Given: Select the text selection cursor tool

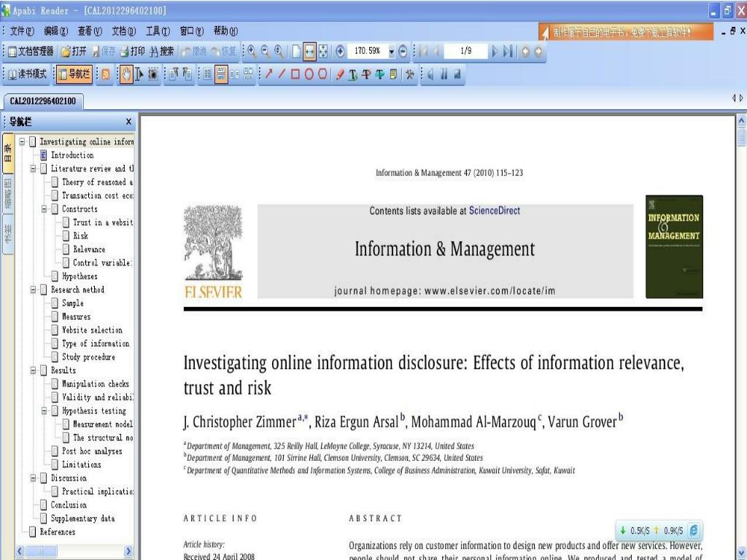Looking at the screenshot, I should [139, 74].
